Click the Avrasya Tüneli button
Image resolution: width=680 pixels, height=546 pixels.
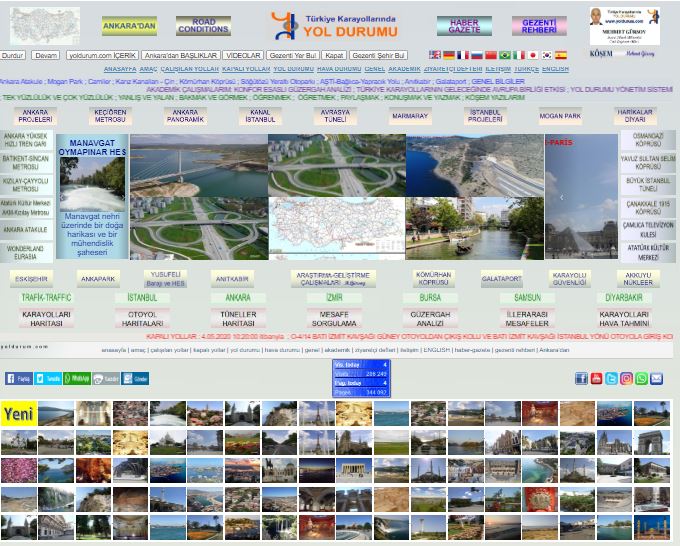click(335, 116)
